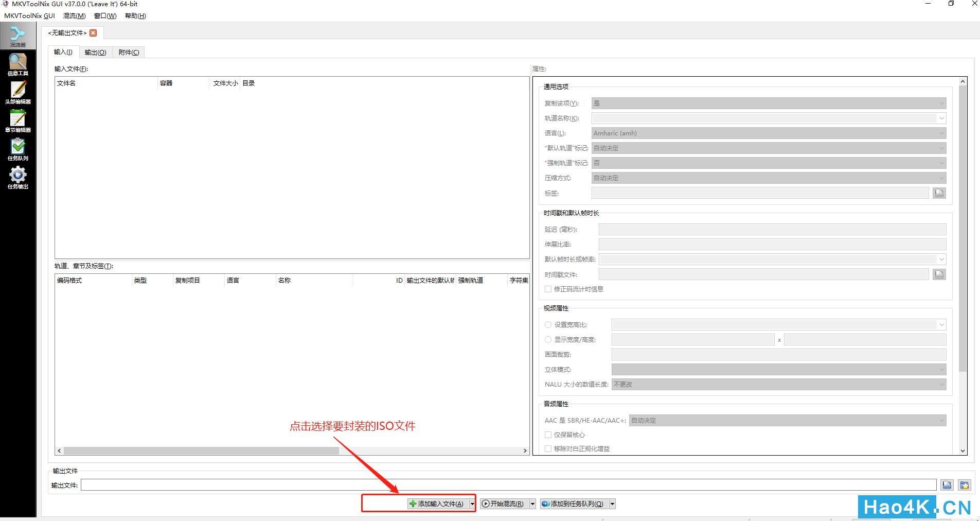Open the 立体模式 dropdown
The width and height of the screenshot is (980, 521).
coord(779,370)
